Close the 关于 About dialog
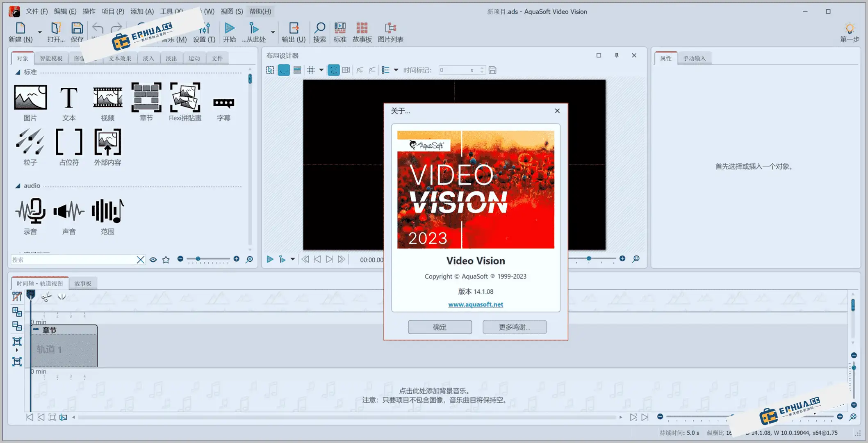The height and width of the screenshot is (443, 868). (557, 111)
